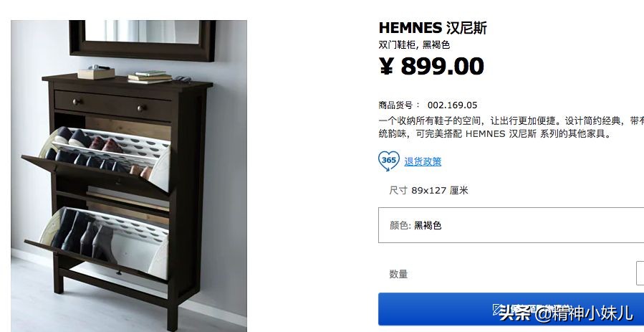Focus the quantity input box beside 数量
The height and width of the screenshot is (332, 644).
coord(640,272)
